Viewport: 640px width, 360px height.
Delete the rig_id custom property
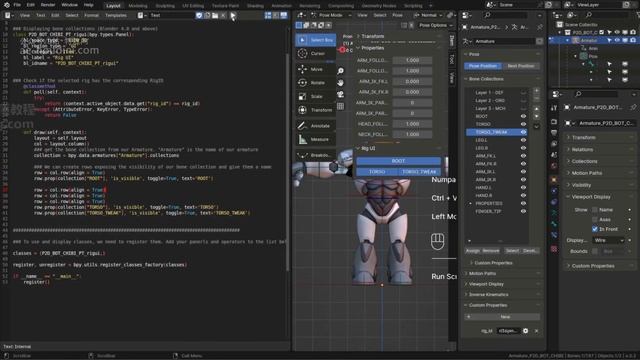coord(536,331)
